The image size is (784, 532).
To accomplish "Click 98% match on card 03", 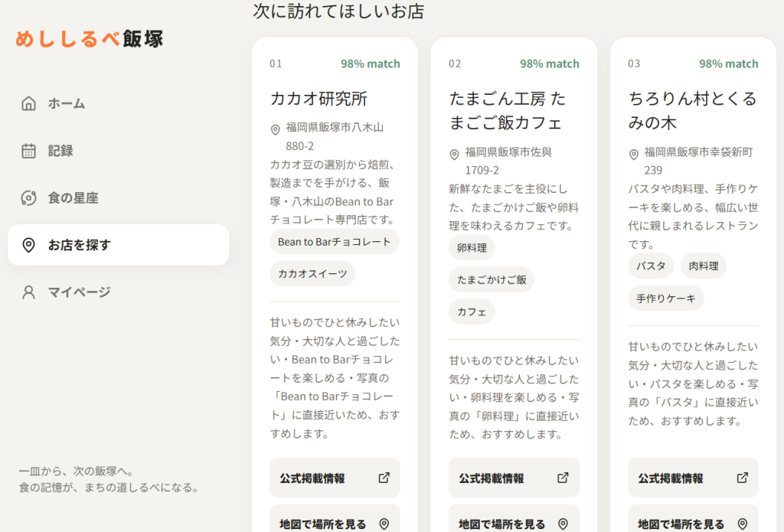I will pyautogui.click(x=729, y=64).
